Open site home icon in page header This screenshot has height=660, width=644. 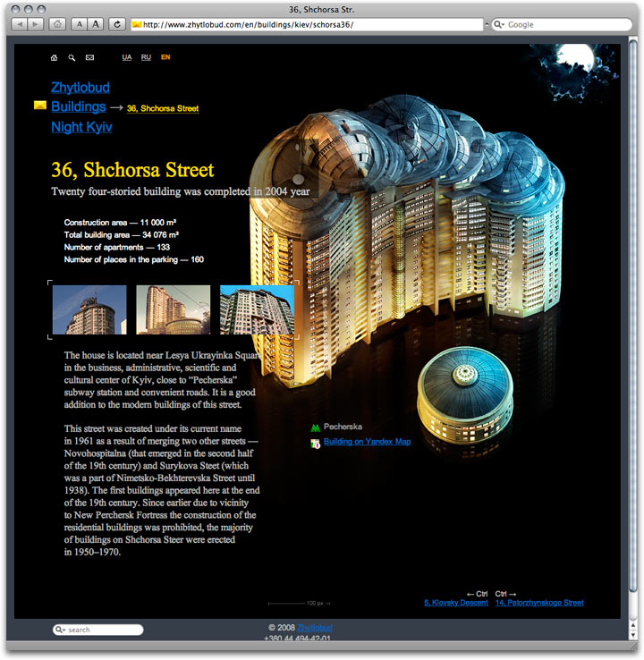pos(55,58)
